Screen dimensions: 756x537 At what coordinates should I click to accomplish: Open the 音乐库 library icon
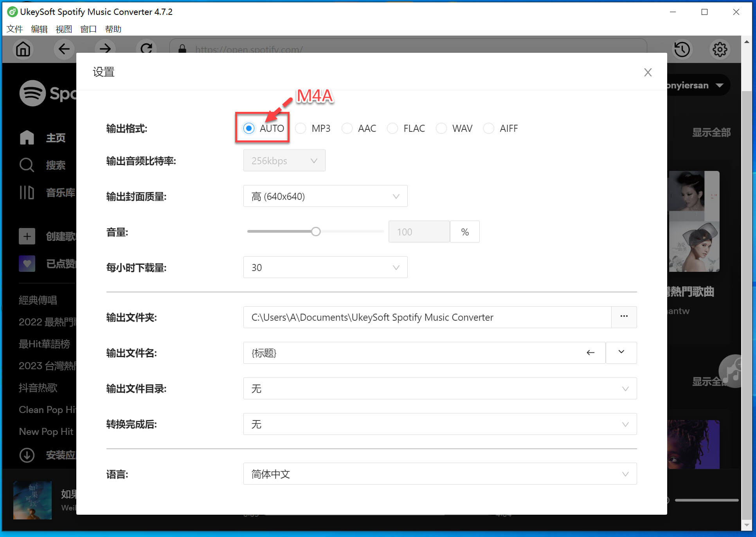pyautogui.click(x=27, y=192)
